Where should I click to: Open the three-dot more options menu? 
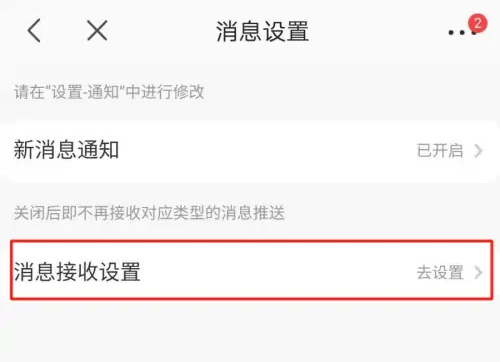pyautogui.click(x=461, y=32)
